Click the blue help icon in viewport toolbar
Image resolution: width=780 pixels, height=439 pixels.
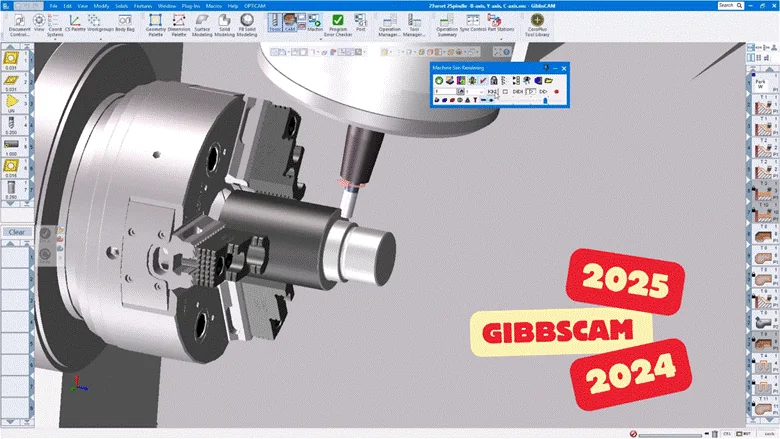click(x=506, y=52)
